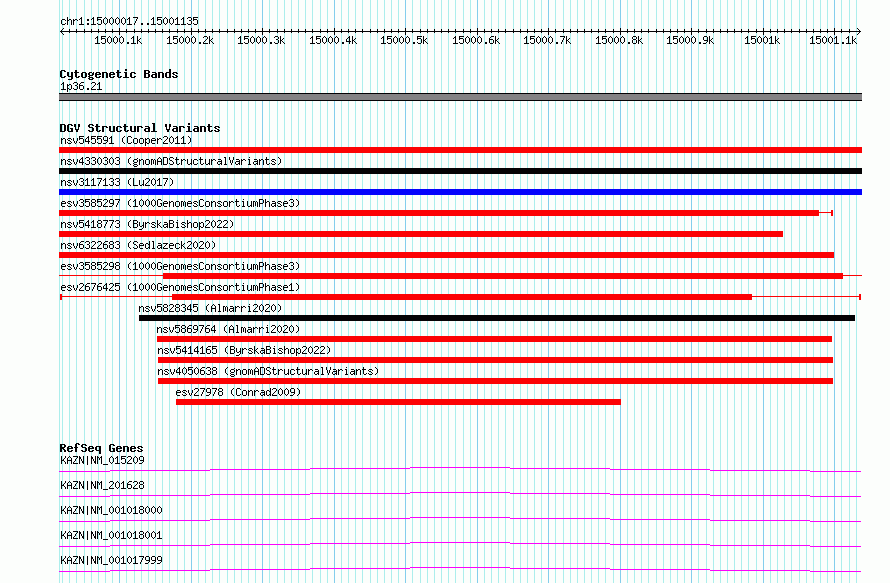Viewport: 890px width, 583px height.
Task: Open variant nsv5418773 (ByrskaBishop2022) label
Action: click(147, 224)
